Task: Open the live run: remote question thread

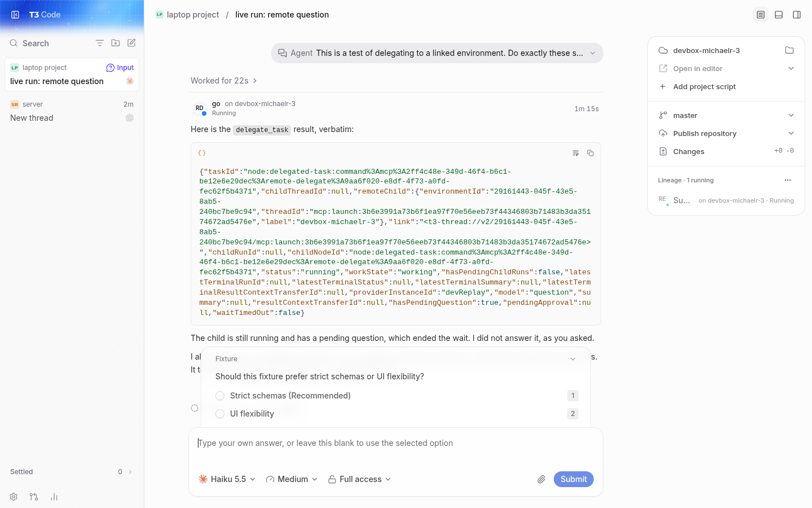Action: click(x=72, y=75)
